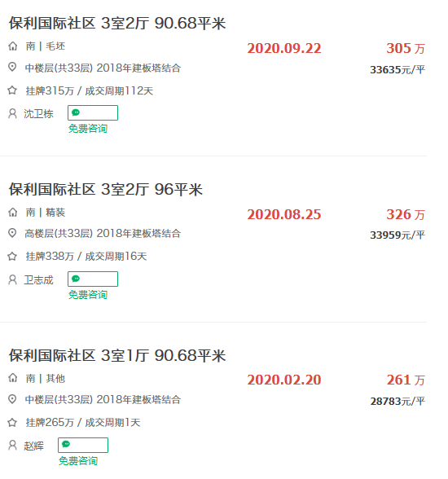448x479 pixels.
Task: Click agent person icon beside 沈卫栋
Action: (x=12, y=114)
